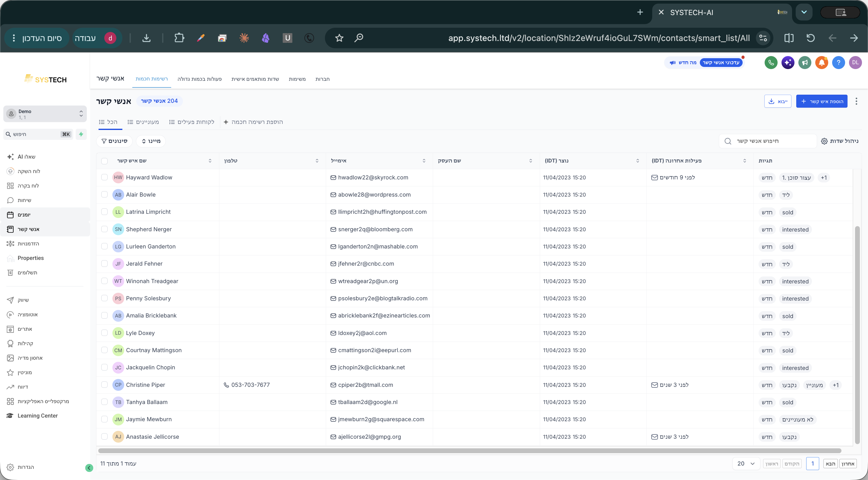The width and height of the screenshot is (868, 480).
Task: Select checkbox for Penny Solesbury
Action: coord(105,298)
